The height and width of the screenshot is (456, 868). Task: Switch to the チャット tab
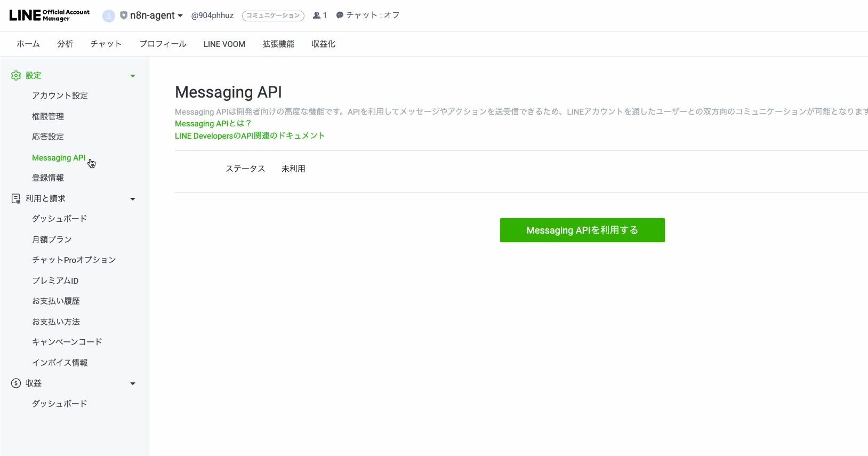[106, 44]
